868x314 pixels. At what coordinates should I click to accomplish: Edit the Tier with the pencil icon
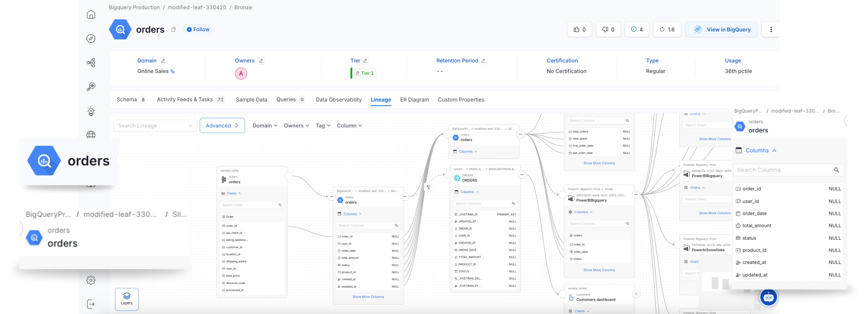click(365, 61)
